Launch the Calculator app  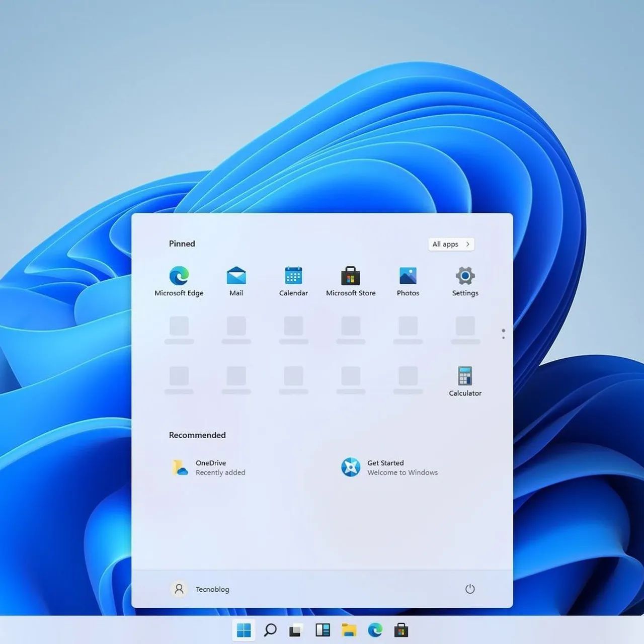pos(465,382)
